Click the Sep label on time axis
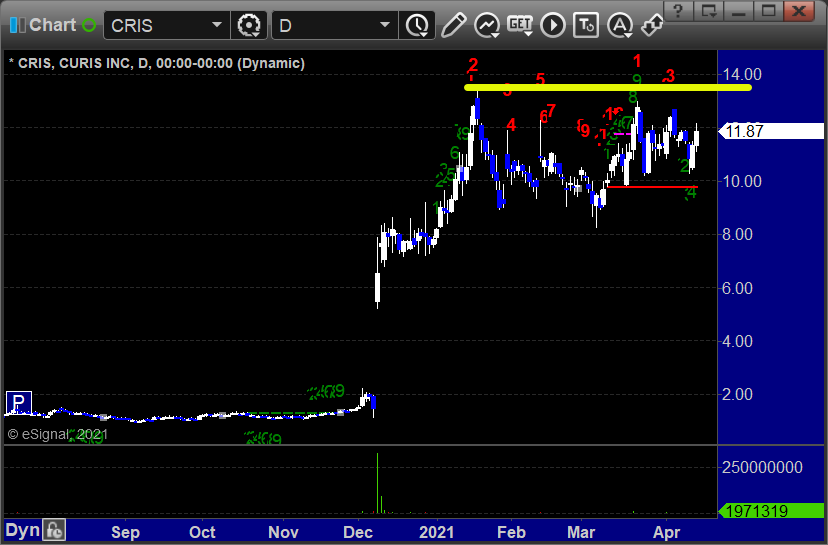The width and height of the screenshot is (828, 545). click(125, 532)
